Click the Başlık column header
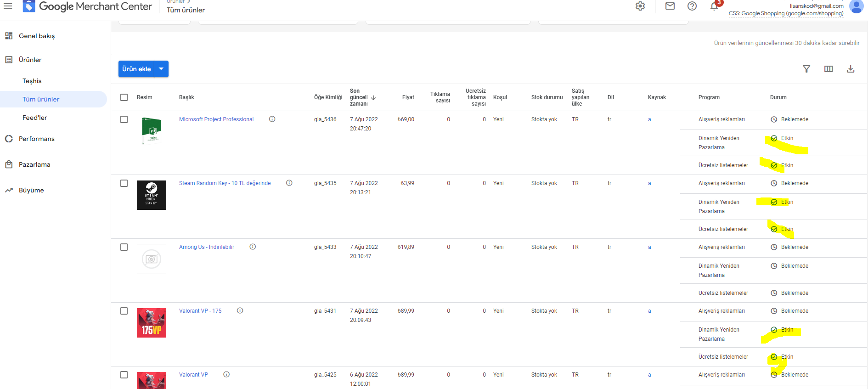Image resolution: width=868 pixels, height=389 pixels. pyautogui.click(x=186, y=97)
